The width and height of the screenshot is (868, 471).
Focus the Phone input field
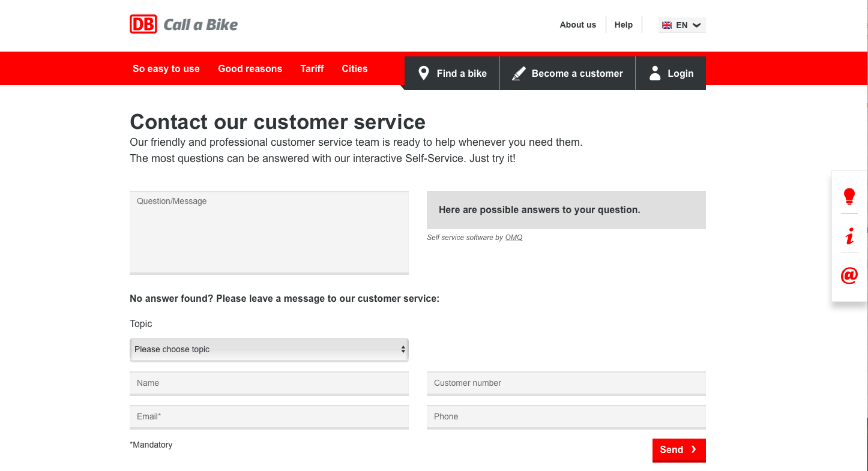coord(566,417)
